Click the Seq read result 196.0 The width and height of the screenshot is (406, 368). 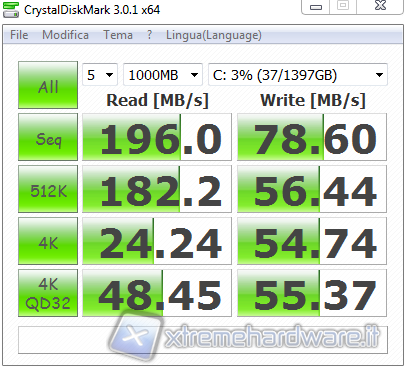[157, 137]
